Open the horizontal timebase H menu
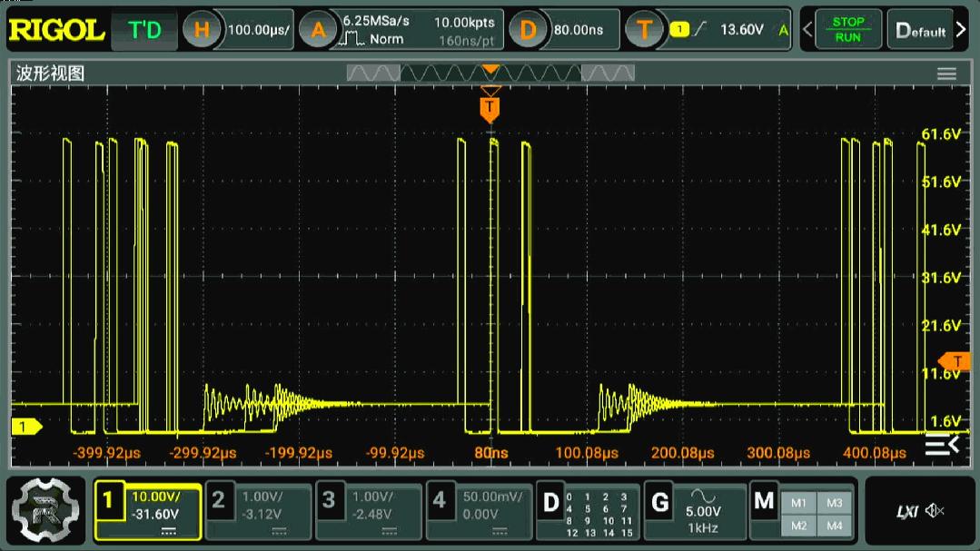 tap(202, 30)
